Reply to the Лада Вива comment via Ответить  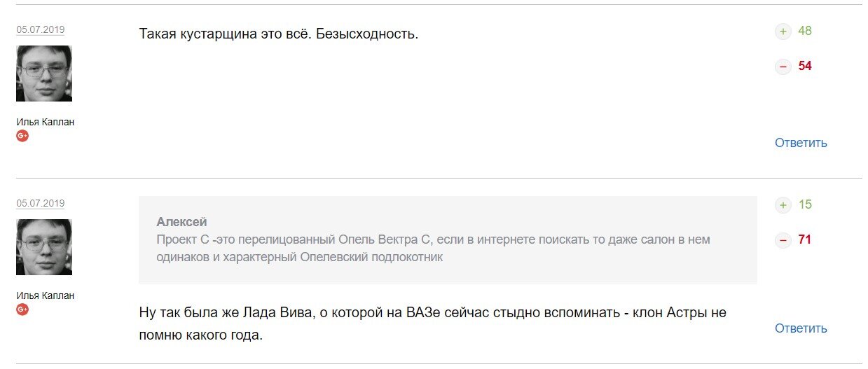click(801, 328)
